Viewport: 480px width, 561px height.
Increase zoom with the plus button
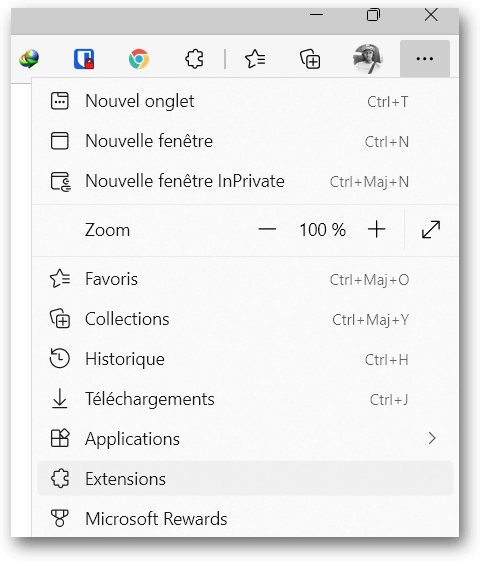[377, 229]
